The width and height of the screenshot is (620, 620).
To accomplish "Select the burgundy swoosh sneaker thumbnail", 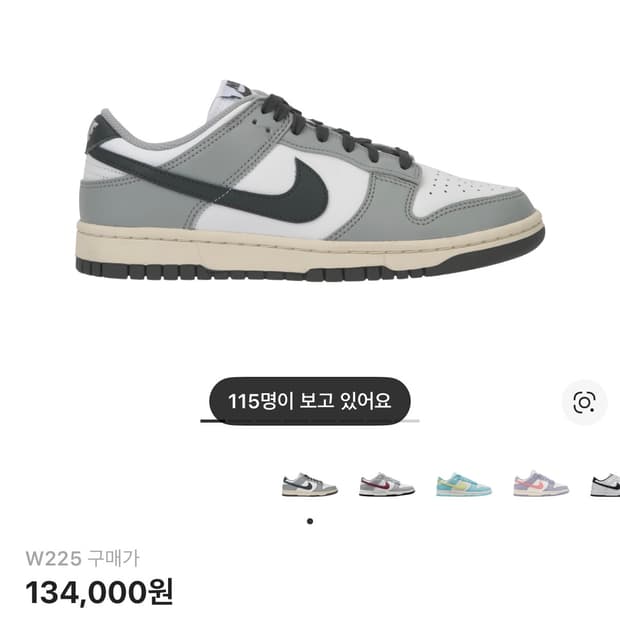I will (x=387, y=484).
